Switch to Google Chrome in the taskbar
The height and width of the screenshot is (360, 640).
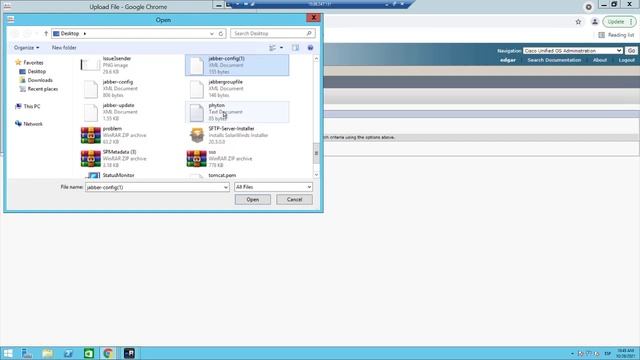(x=108, y=353)
